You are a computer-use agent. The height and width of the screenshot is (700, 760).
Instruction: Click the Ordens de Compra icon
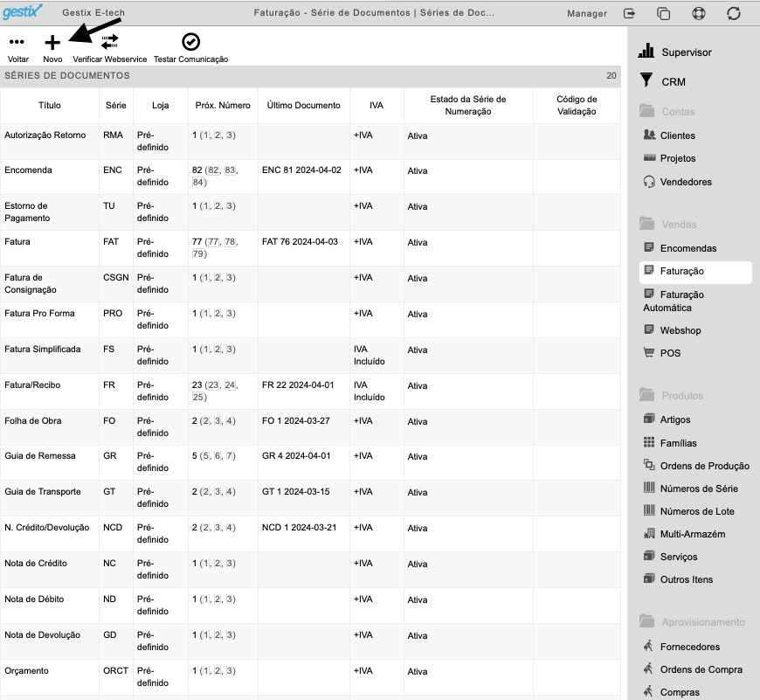(648, 669)
